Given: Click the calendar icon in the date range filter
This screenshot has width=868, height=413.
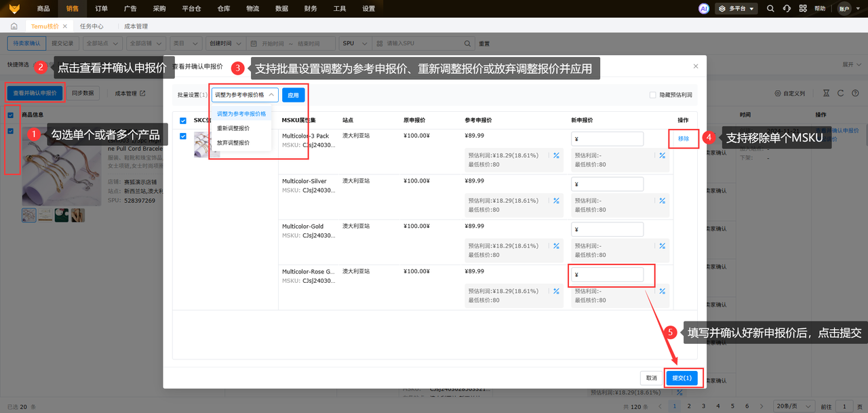Looking at the screenshot, I should click(253, 43).
